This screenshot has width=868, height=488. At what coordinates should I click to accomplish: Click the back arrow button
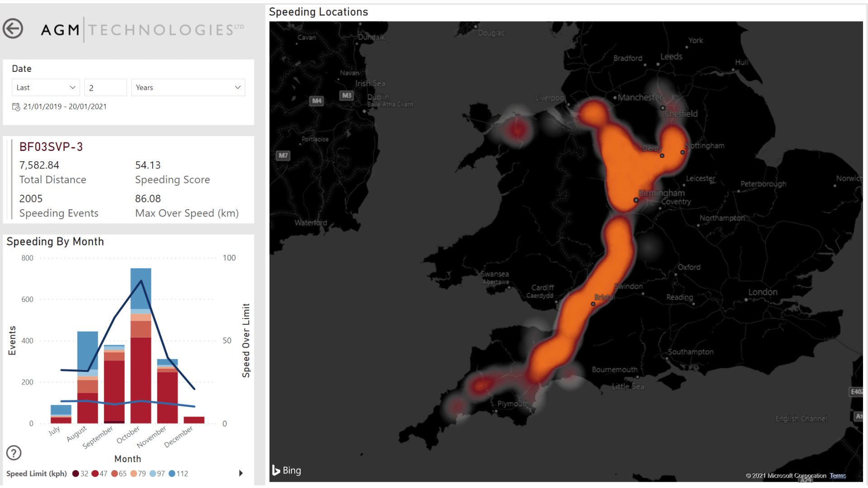(x=13, y=29)
